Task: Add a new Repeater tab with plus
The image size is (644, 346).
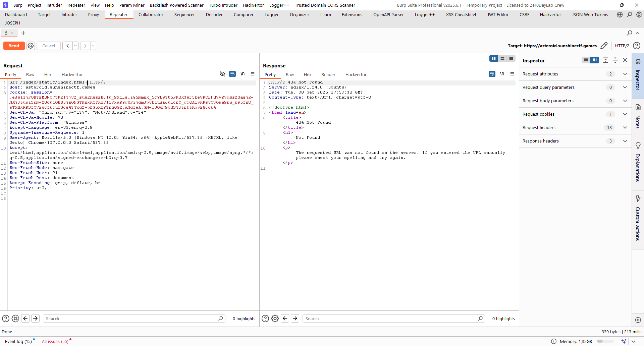Action: [x=23, y=33]
